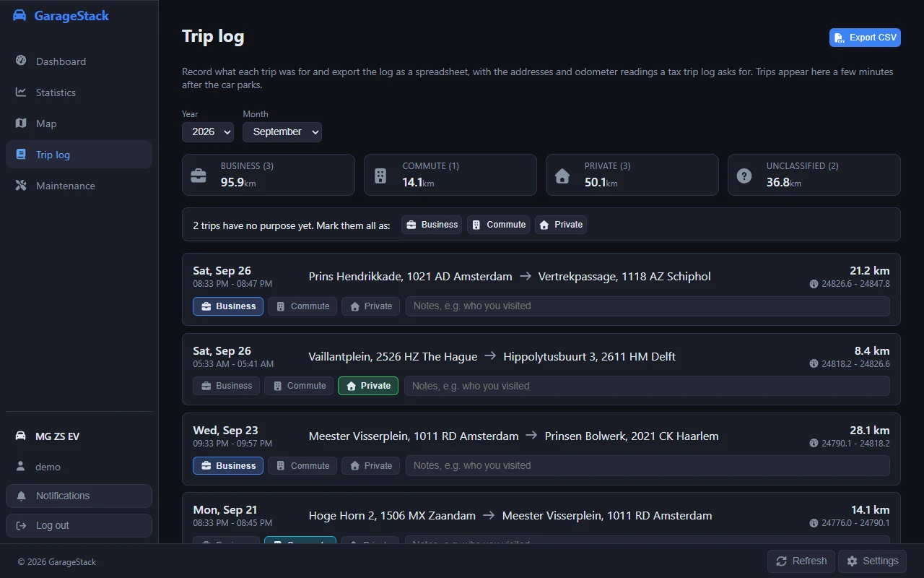Viewport: 924px width, 578px height.
Task: Click notes field for Schiphol trip
Action: [648, 306]
